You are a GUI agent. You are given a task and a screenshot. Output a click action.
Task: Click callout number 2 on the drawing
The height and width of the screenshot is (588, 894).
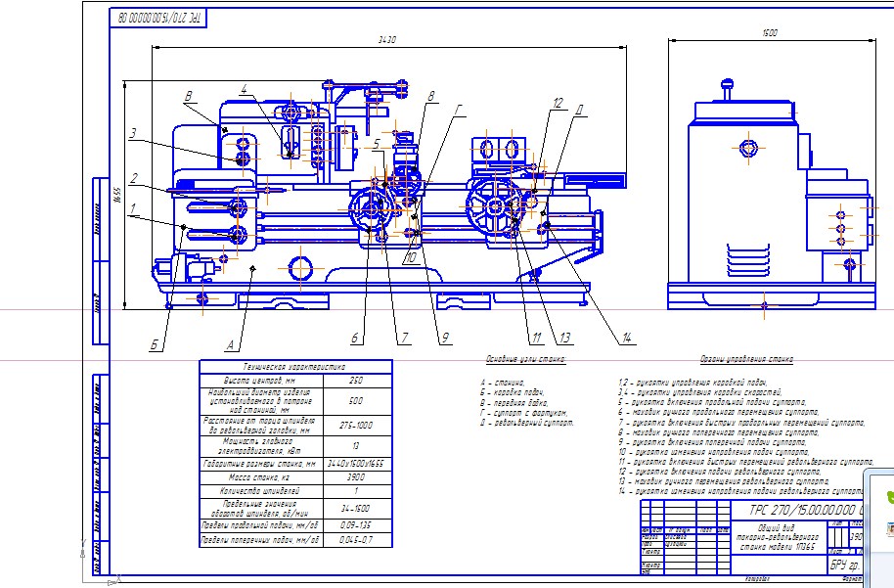(133, 178)
